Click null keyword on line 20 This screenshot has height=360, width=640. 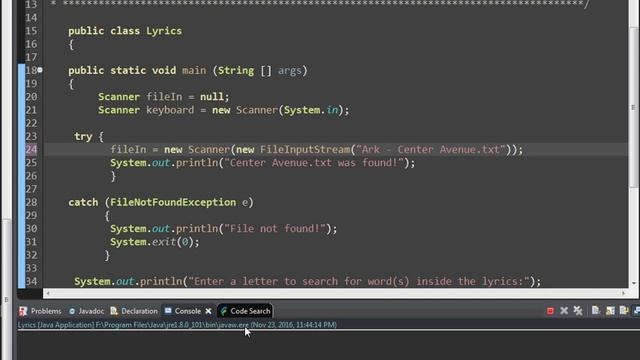(212, 97)
